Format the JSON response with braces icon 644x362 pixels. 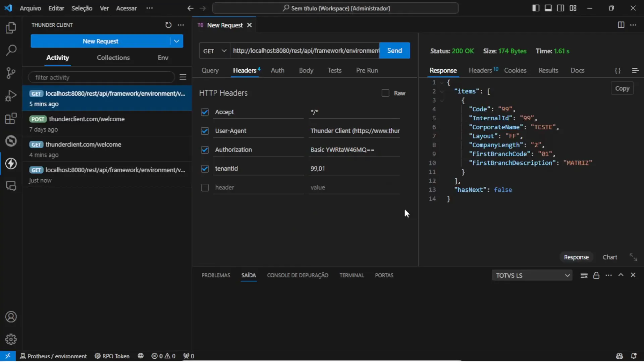click(x=618, y=70)
